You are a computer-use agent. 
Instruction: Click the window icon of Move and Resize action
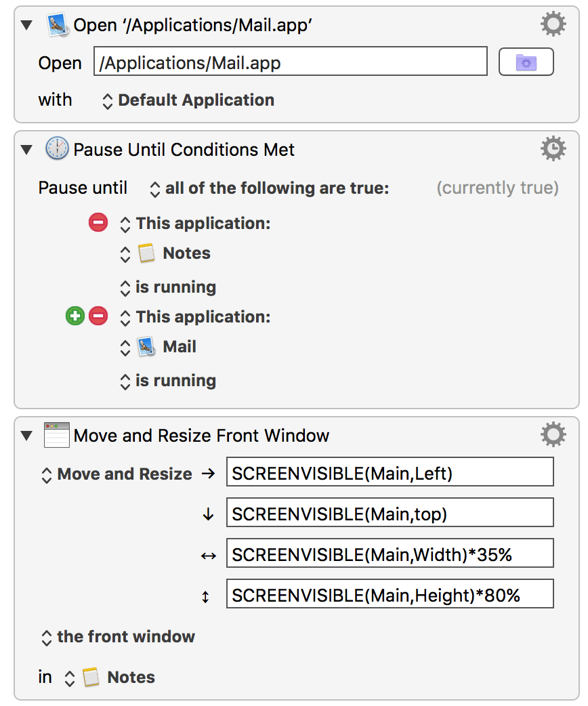(57, 435)
